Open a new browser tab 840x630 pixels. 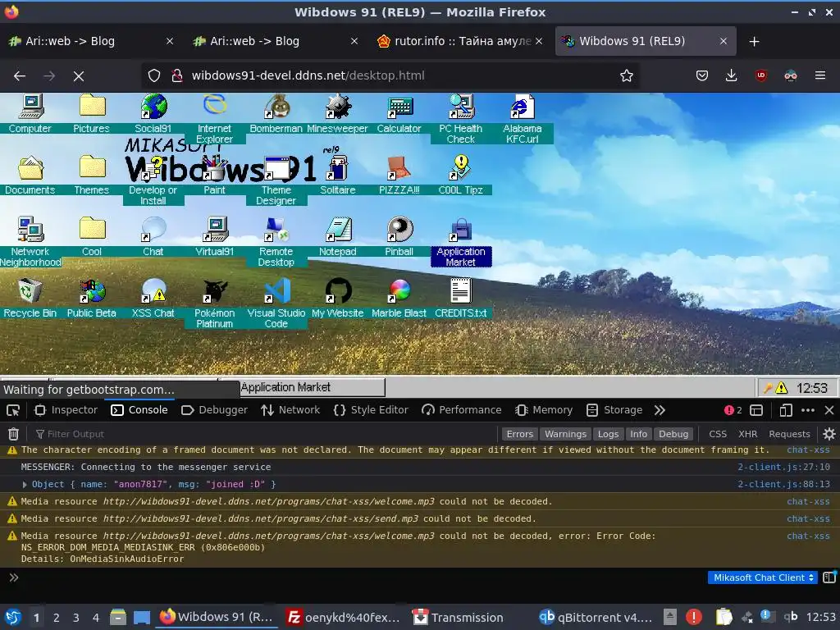tap(754, 41)
